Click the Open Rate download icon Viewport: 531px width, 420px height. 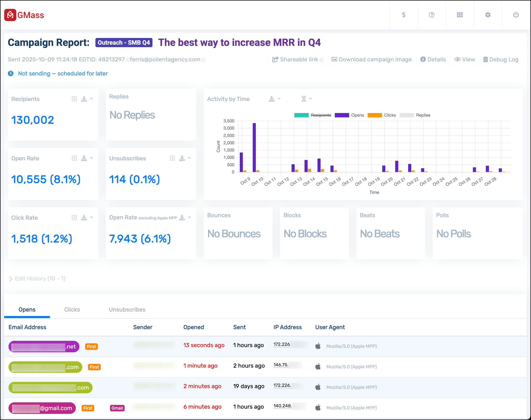coord(84,158)
